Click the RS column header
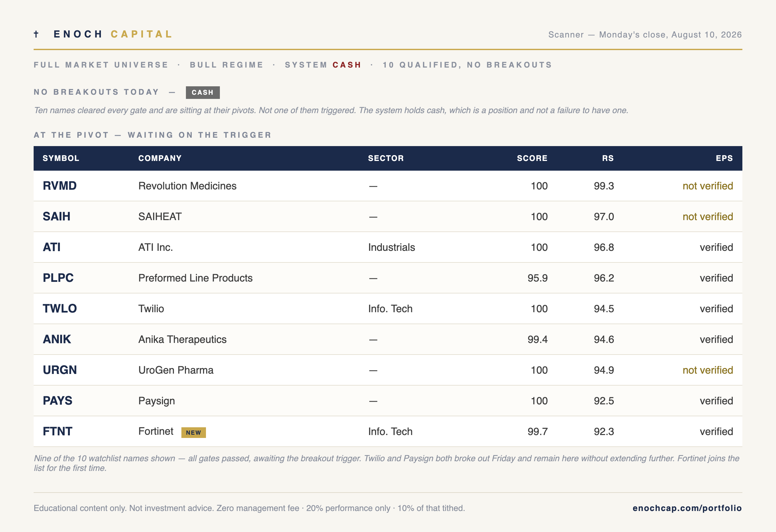 point(608,158)
